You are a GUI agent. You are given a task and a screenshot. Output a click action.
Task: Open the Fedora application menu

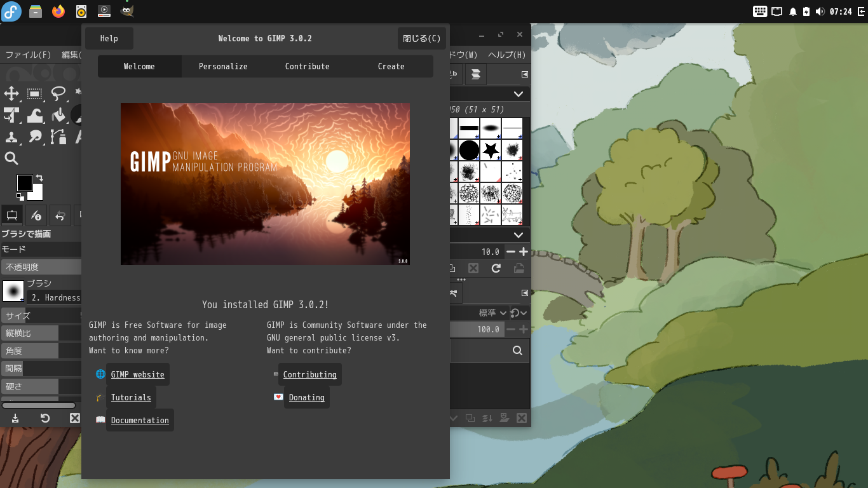(x=11, y=11)
